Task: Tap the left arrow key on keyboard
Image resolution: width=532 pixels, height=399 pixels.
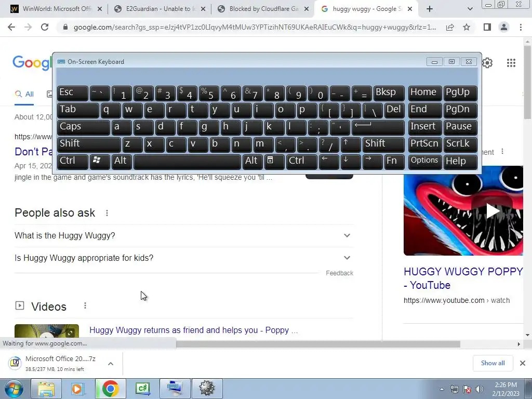Action: (329, 162)
